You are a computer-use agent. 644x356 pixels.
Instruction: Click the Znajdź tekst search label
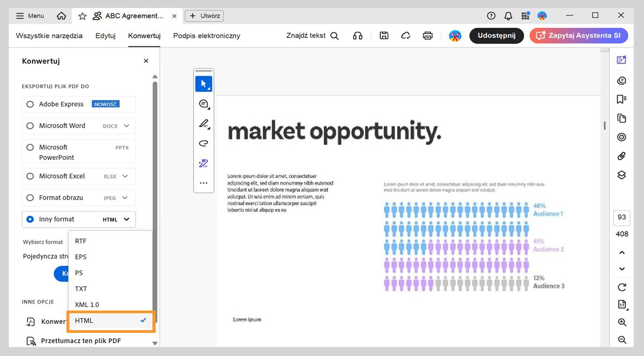click(x=306, y=36)
